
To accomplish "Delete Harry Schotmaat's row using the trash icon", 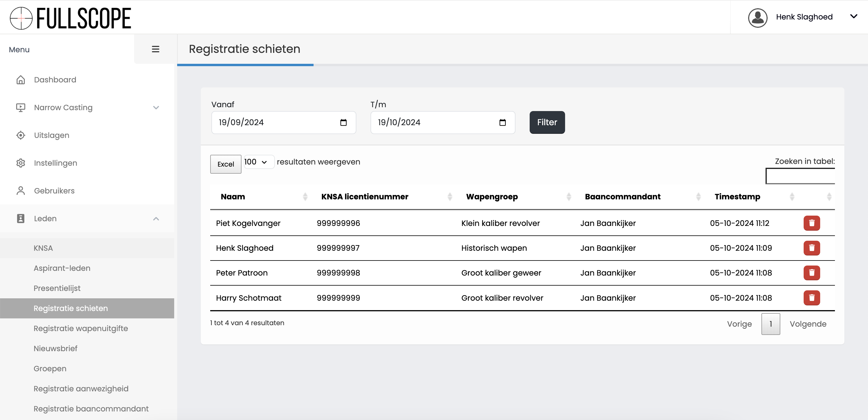I will [x=812, y=298].
